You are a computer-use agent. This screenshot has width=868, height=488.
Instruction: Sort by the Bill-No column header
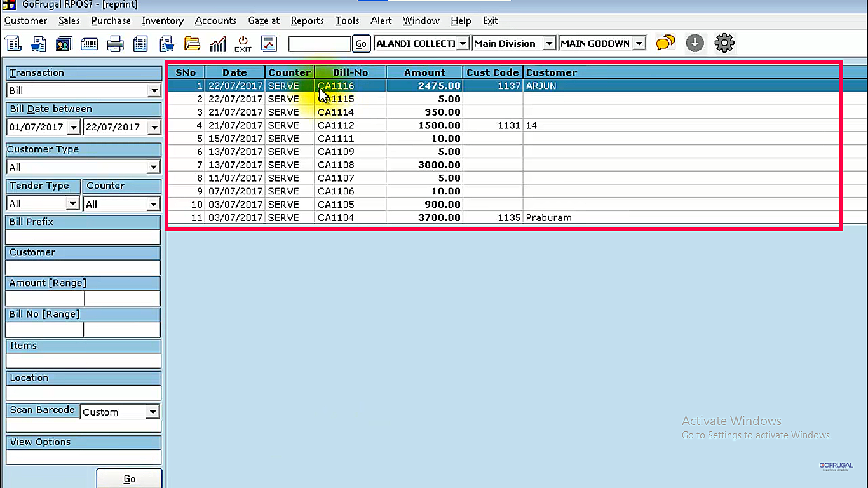point(350,72)
